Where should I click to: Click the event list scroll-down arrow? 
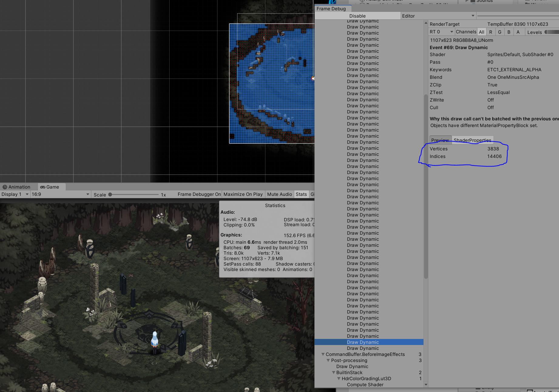point(426,385)
